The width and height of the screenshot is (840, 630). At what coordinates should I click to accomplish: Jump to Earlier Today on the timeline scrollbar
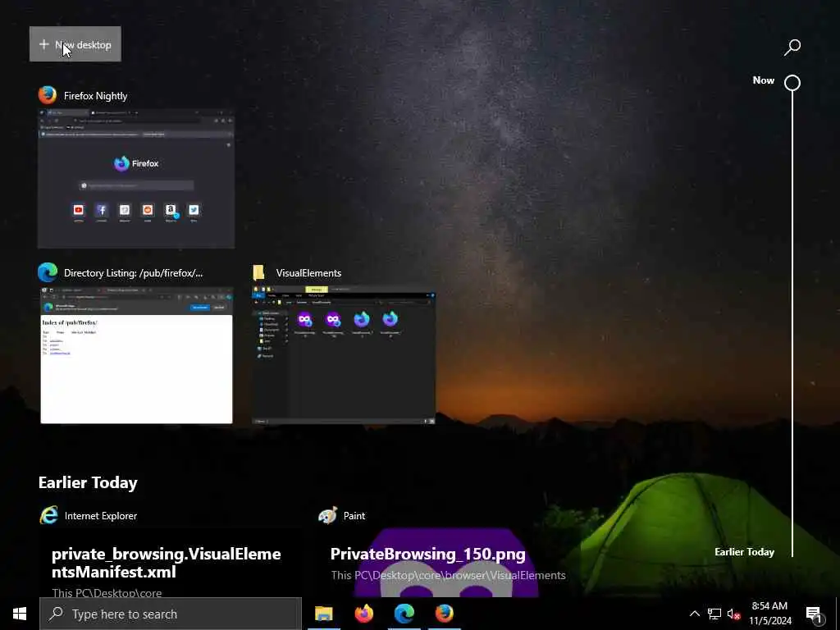(744, 552)
